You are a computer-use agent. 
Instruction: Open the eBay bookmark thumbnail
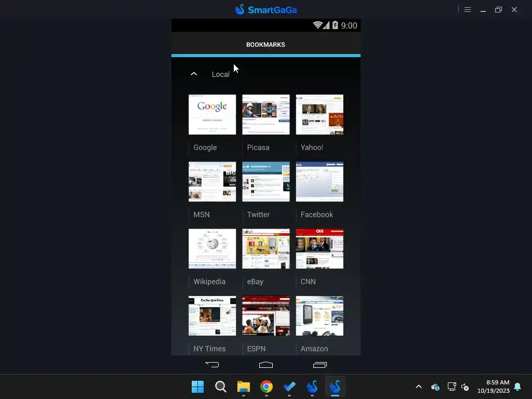pos(266,249)
